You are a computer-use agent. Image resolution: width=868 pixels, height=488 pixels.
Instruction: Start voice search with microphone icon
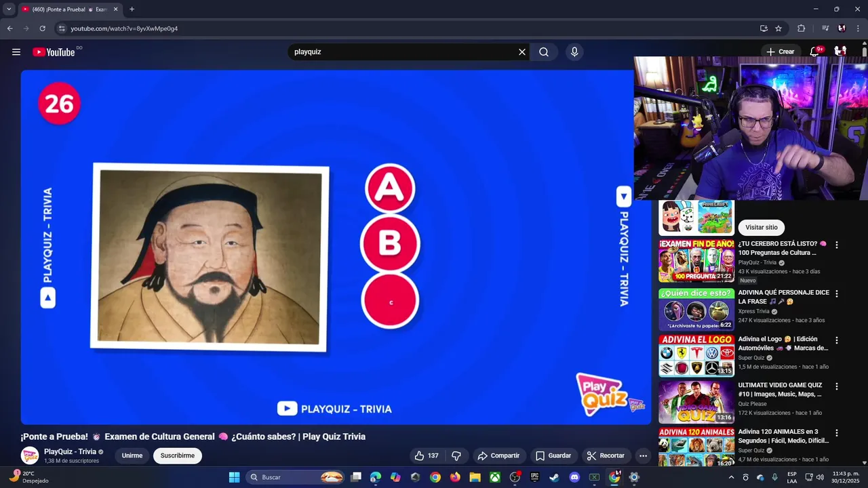(574, 52)
